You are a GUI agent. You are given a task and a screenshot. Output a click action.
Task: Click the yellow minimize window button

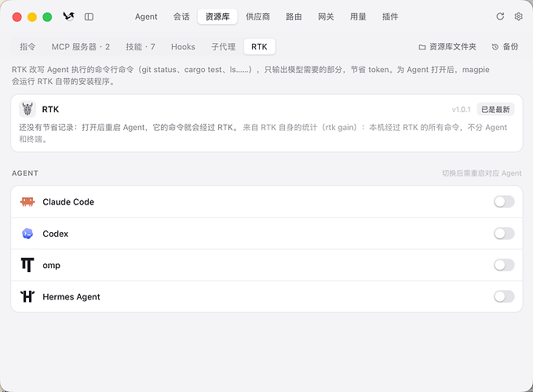[32, 16]
